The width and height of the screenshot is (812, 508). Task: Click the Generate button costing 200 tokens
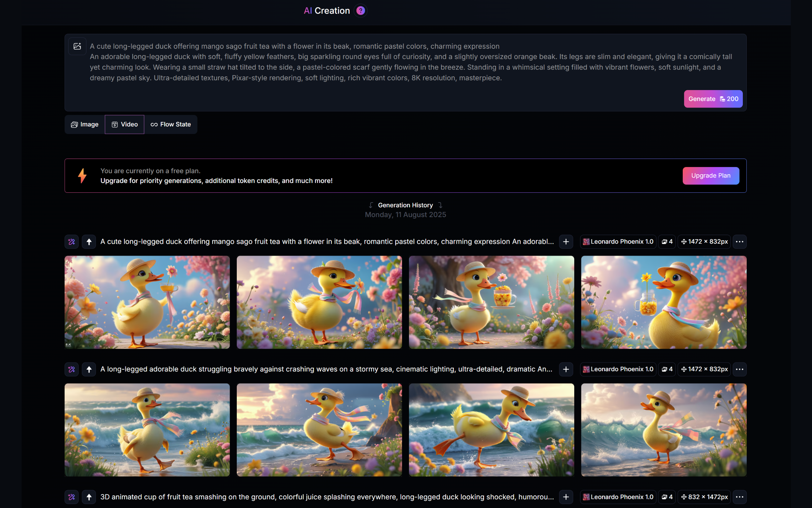(x=713, y=99)
